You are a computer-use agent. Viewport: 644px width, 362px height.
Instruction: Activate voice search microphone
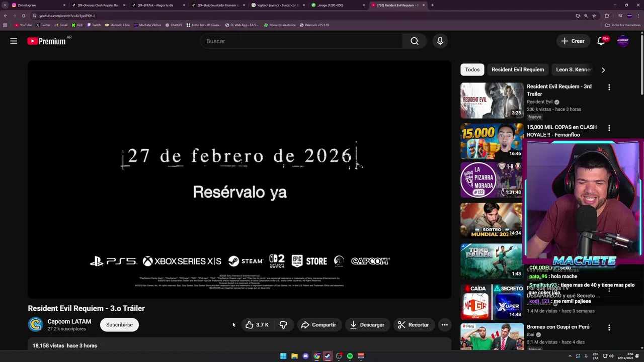440,41
